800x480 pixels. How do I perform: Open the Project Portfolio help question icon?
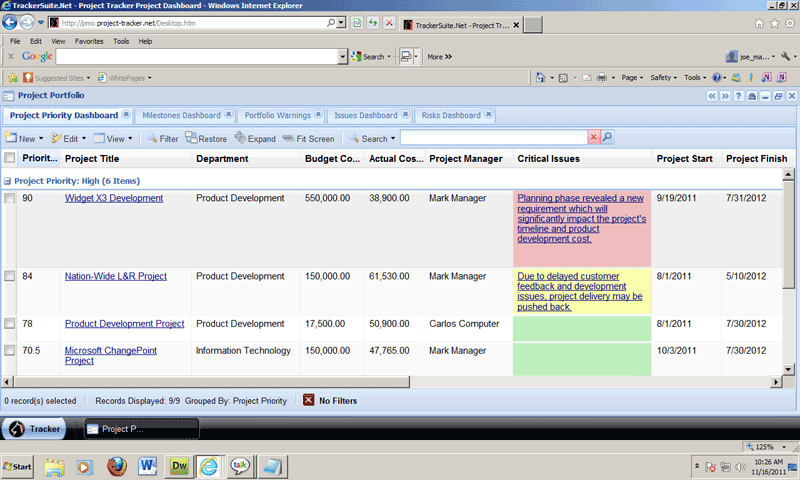pos(738,96)
